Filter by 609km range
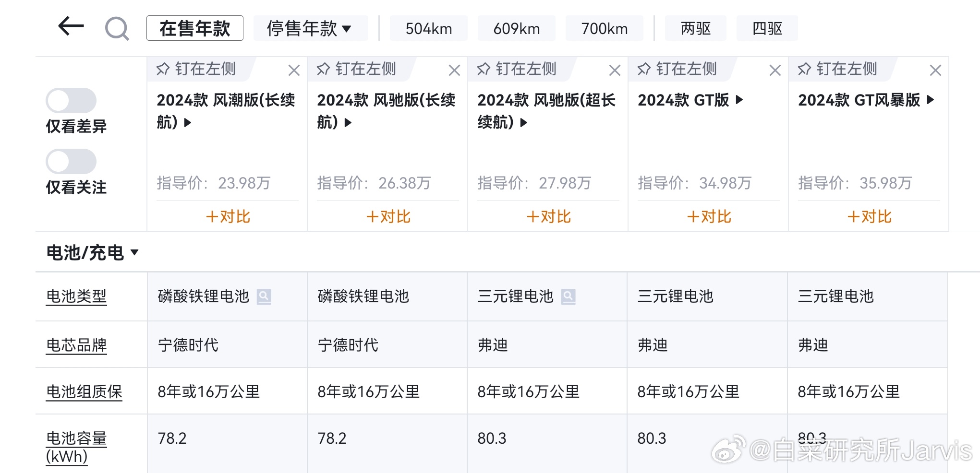 tap(517, 28)
